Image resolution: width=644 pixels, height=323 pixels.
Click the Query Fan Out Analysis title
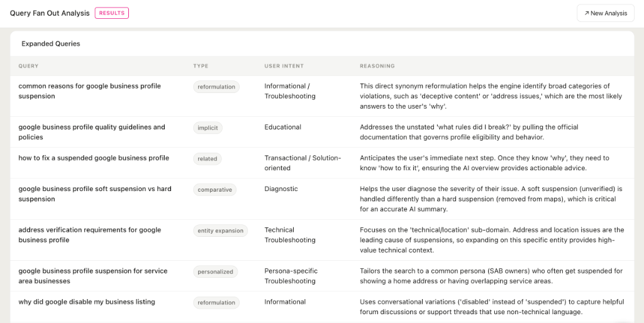click(x=50, y=13)
